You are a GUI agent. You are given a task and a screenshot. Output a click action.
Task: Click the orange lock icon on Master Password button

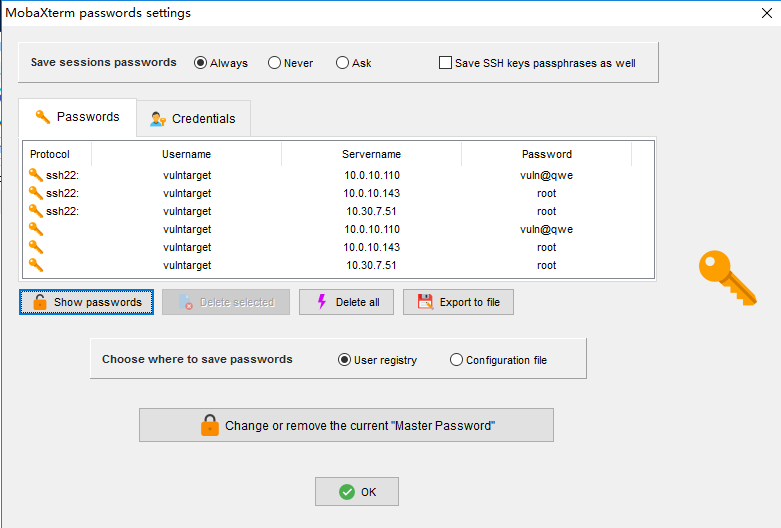pyautogui.click(x=210, y=425)
